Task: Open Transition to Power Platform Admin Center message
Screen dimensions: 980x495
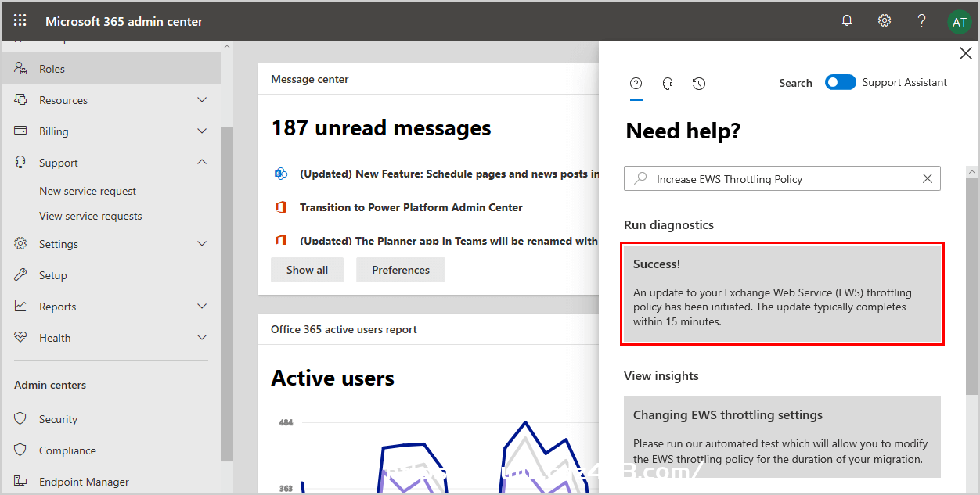Action: pyautogui.click(x=411, y=207)
